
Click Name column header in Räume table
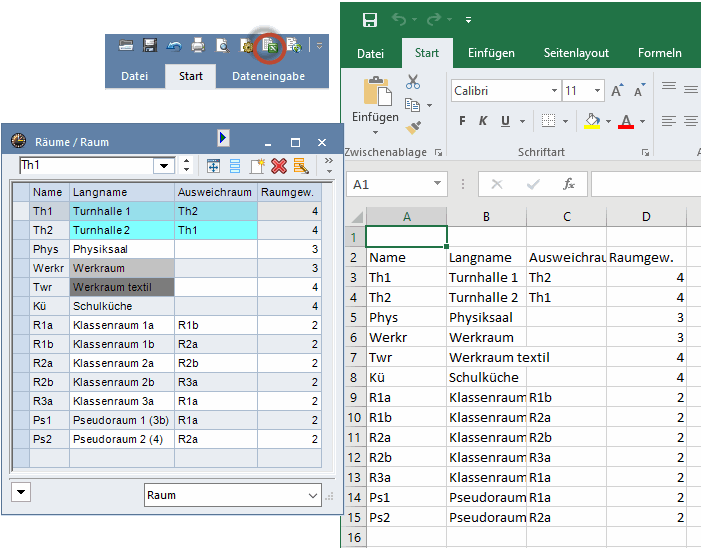pyautogui.click(x=49, y=192)
